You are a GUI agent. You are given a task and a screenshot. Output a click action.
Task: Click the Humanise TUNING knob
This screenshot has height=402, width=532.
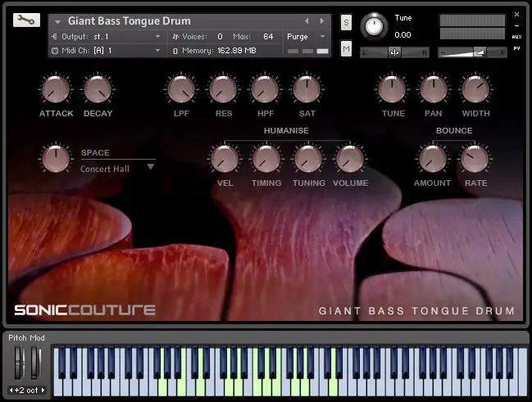click(x=308, y=159)
